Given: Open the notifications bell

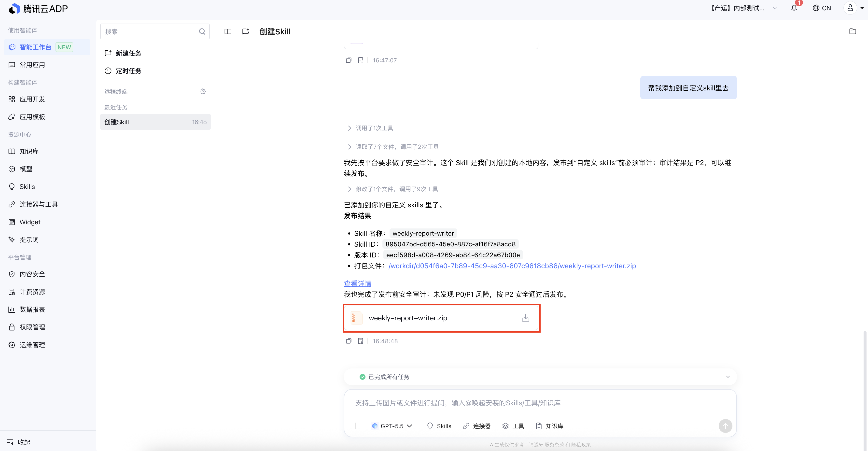Looking at the screenshot, I should pyautogui.click(x=794, y=8).
